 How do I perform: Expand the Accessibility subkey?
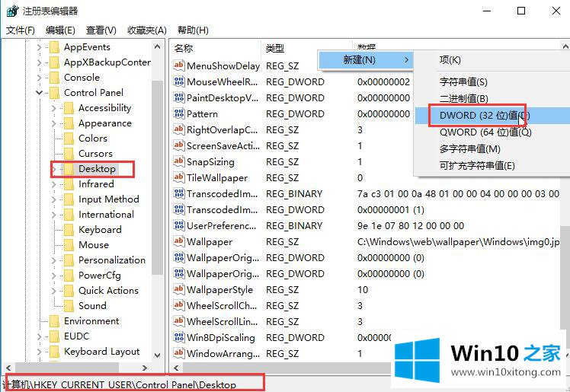coord(54,108)
